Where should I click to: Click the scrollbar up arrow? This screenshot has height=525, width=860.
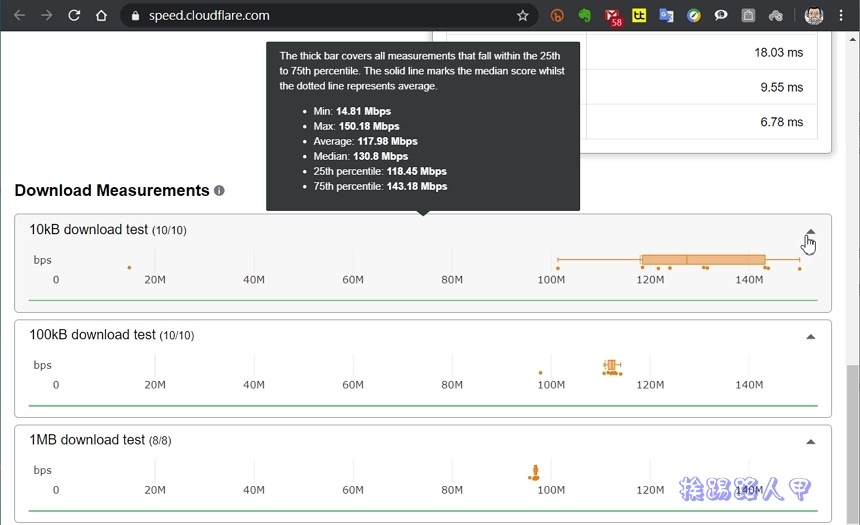point(853,39)
